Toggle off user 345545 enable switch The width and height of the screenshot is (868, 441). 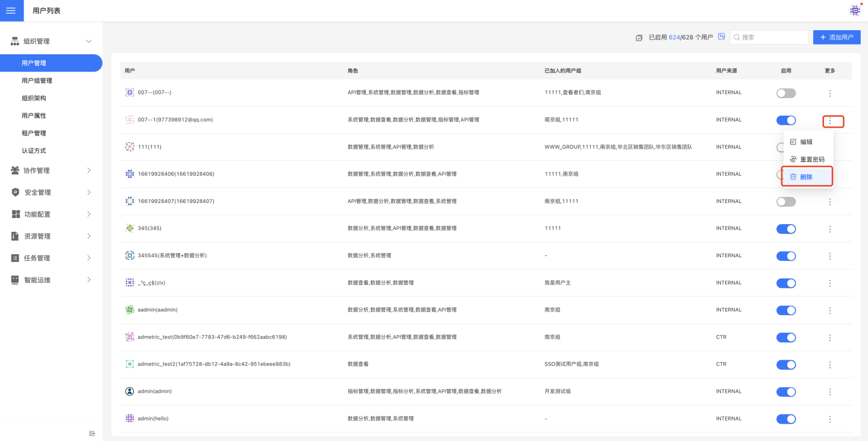pyautogui.click(x=786, y=256)
